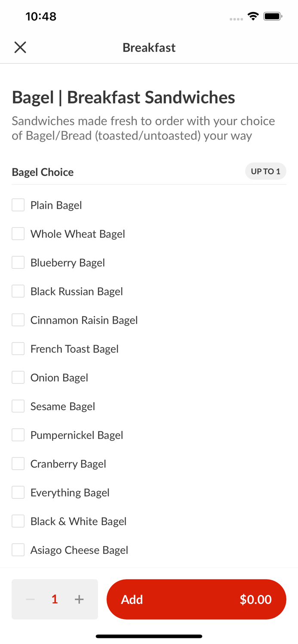This screenshot has height=644, width=298.
Task: Tap the UP TO 1 selection badge
Action: coord(266,171)
